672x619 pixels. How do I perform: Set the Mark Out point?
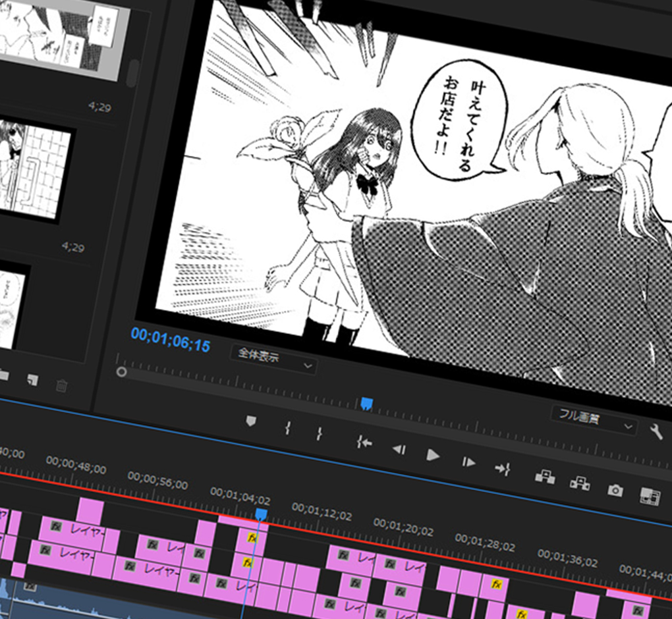tap(320, 433)
